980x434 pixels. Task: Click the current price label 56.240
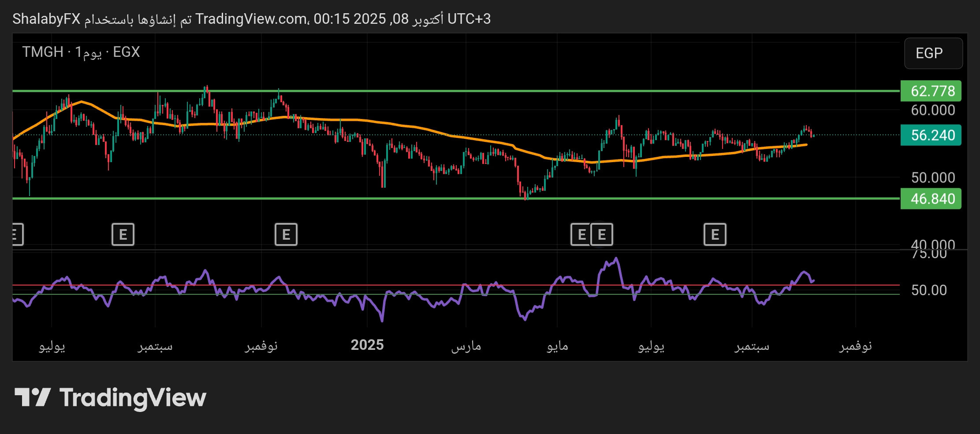[931, 135]
